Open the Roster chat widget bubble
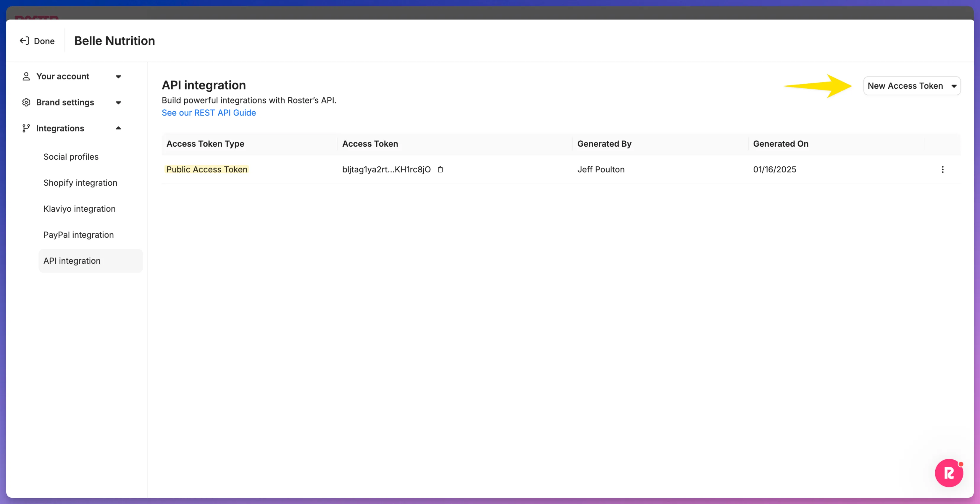The height and width of the screenshot is (504, 980). click(x=949, y=473)
